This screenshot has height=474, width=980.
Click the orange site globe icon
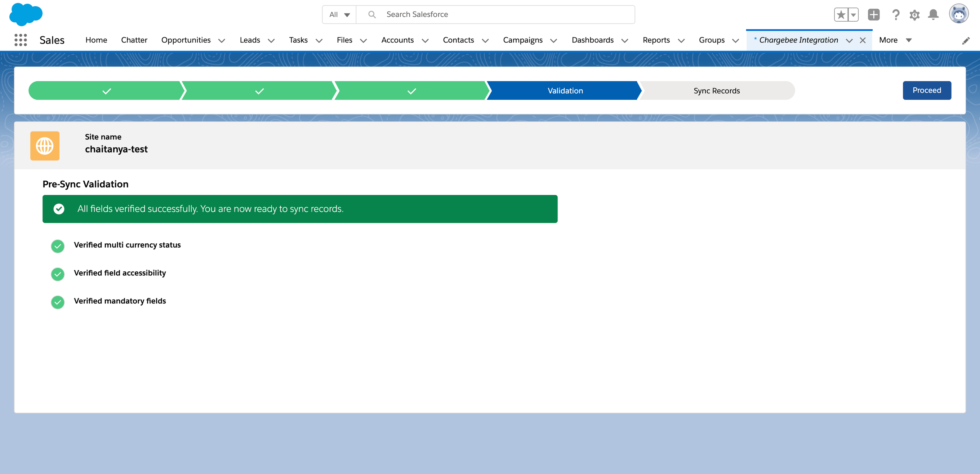tap(45, 146)
